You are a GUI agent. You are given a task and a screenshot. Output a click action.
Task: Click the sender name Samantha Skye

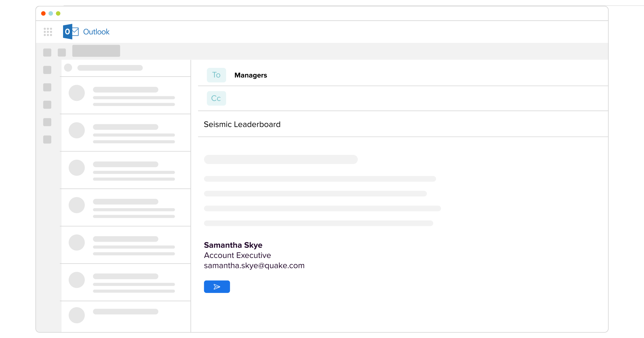tap(233, 245)
